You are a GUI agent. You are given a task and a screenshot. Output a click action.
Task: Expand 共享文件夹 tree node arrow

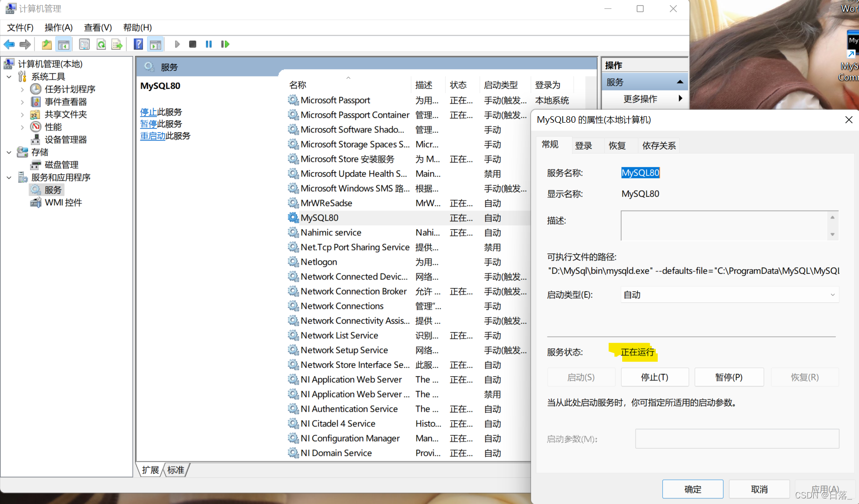pos(22,114)
